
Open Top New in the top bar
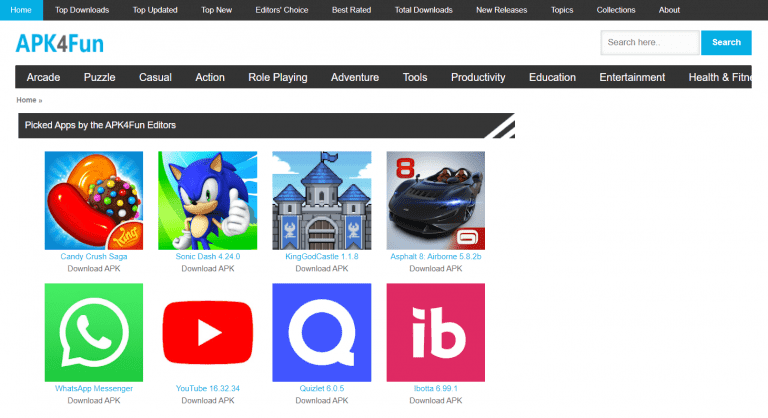tap(216, 10)
